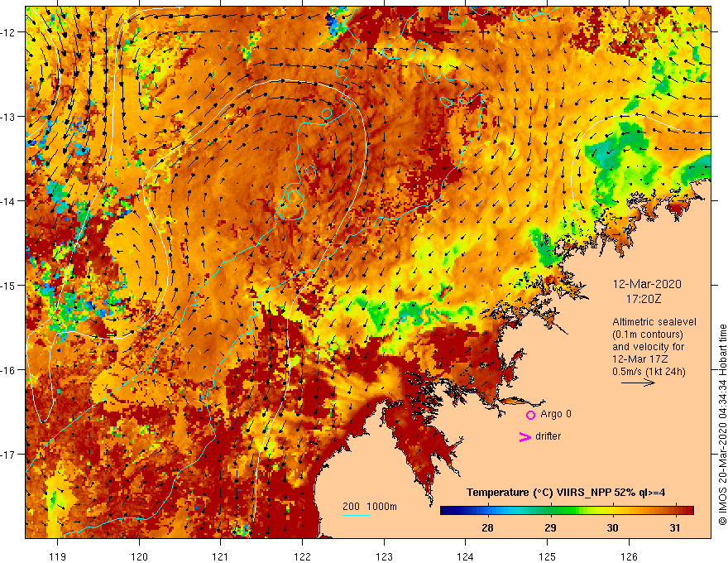Click the '0.5m/s (1kt 24h)' label
Image resolution: width=728 pixels, height=563 pixels.
coord(649,372)
